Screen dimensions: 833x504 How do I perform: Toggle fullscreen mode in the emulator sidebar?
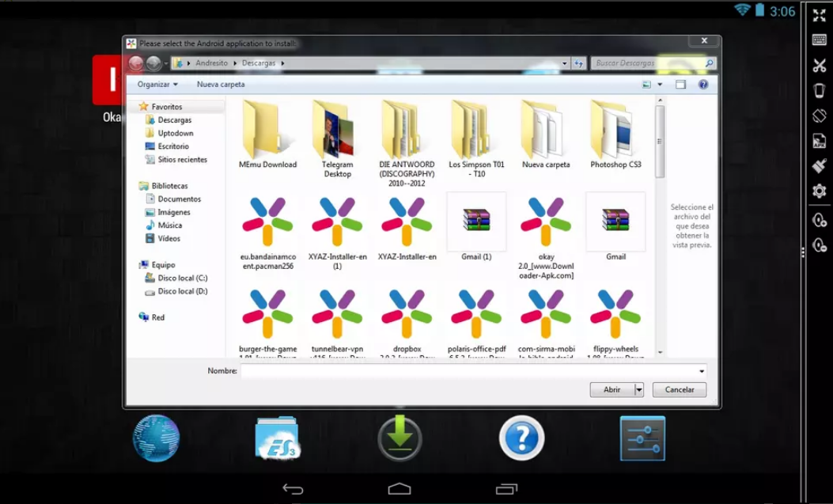coord(819,15)
